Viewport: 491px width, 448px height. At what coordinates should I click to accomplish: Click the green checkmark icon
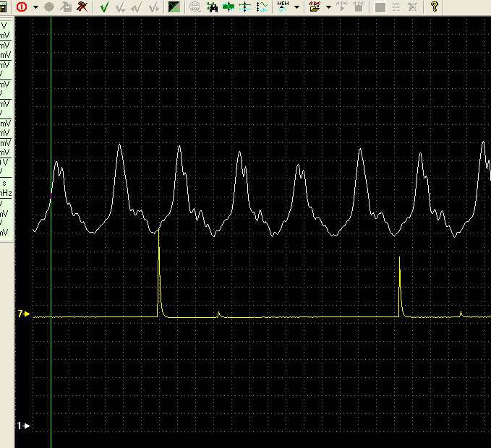[x=104, y=7]
